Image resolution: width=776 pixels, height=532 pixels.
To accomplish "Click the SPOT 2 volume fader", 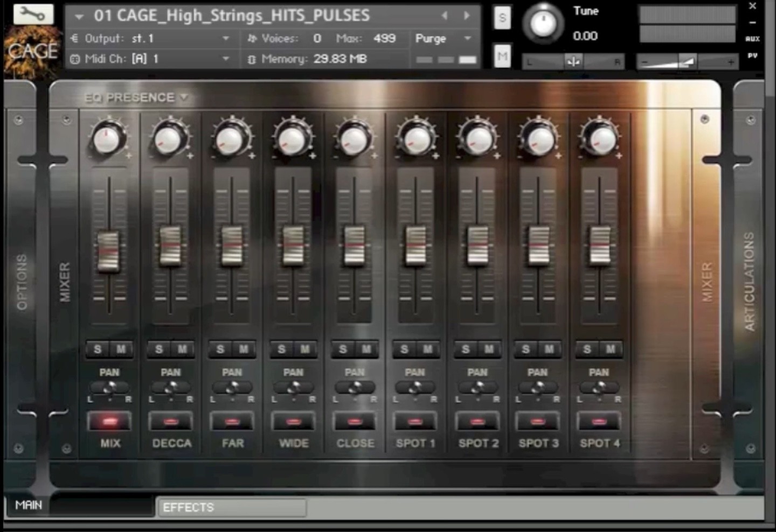I will [477, 246].
